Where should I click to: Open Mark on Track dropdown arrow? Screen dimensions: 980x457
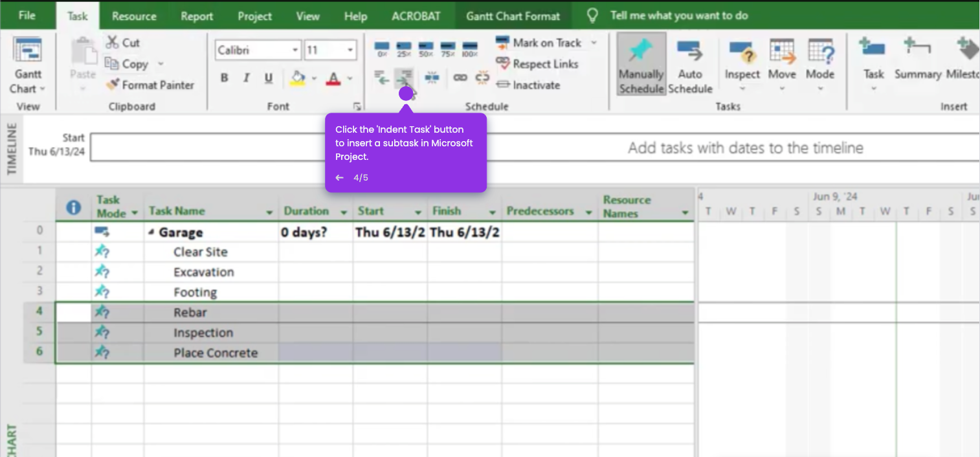pos(594,43)
